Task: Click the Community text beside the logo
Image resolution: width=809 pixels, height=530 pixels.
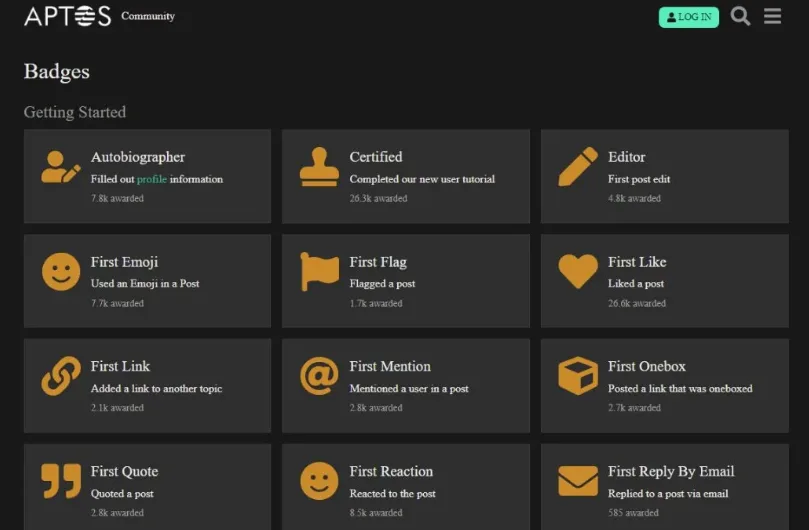Action: pos(148,16)
